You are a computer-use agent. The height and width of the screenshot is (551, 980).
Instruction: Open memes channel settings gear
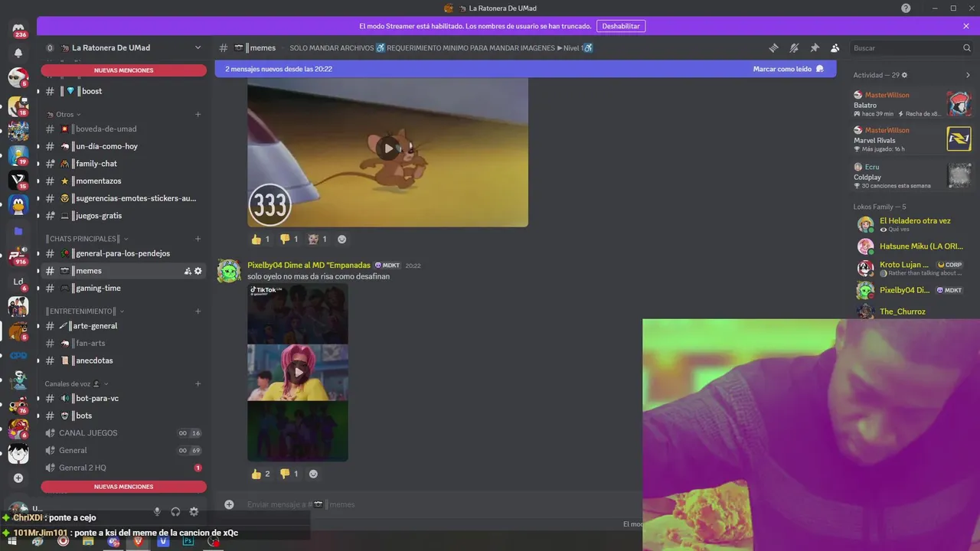(x=198, y=271)
